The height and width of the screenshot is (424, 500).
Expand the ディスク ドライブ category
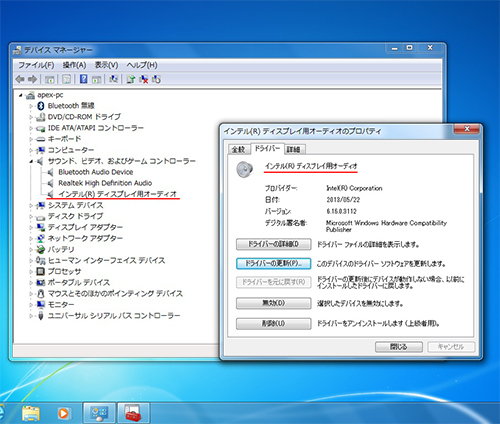(x=31, y=217)
